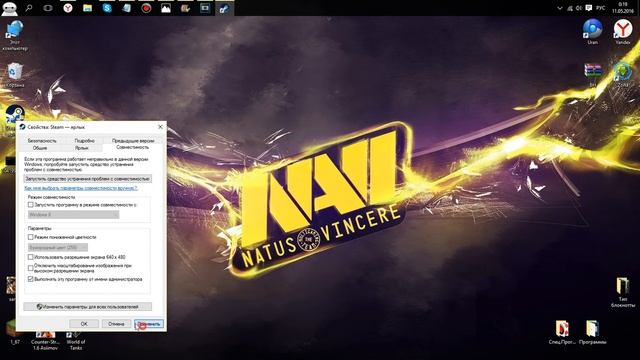This screenshot has height=360, width=640.
Task: Click Отмена in Steam properties dialog
Action: 116,324
